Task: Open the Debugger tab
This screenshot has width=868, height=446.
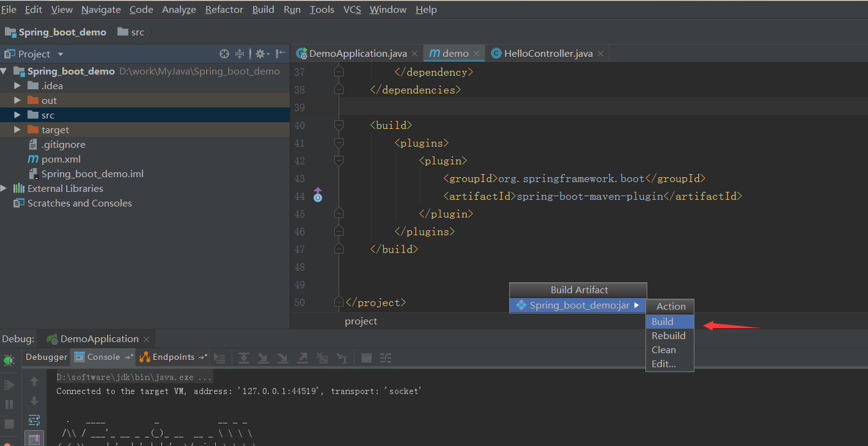Action: tap(46, 357)
